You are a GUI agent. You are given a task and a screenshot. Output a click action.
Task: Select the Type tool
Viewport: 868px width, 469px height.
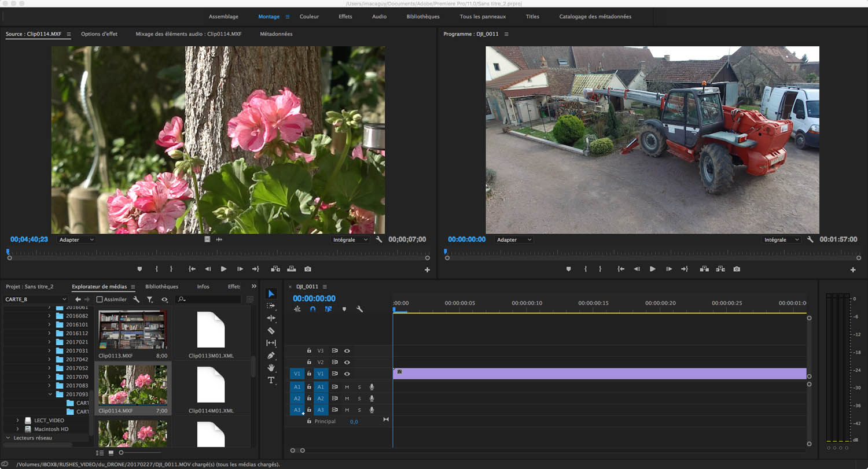[x=271, y=380]
